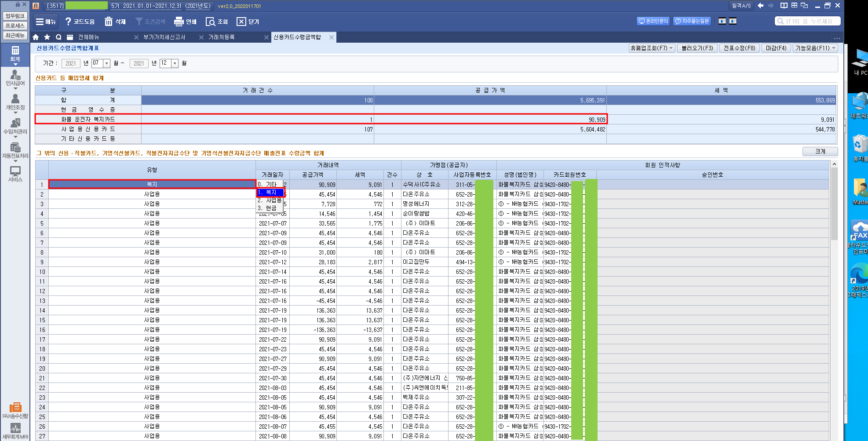This screenshot has width=868, height=441.
Task: Expand the end month 12 dropdown
Action: (x=175, y=63)
